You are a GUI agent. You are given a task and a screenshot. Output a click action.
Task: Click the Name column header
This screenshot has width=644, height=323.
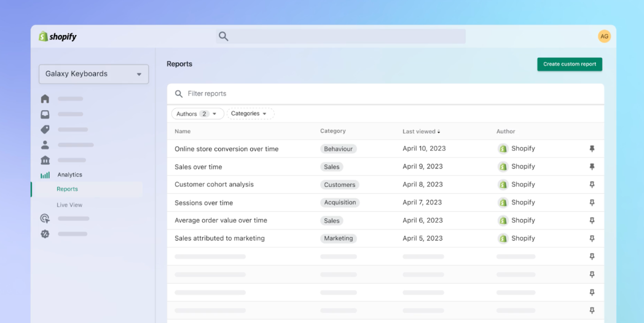click(x=183, y=131)
